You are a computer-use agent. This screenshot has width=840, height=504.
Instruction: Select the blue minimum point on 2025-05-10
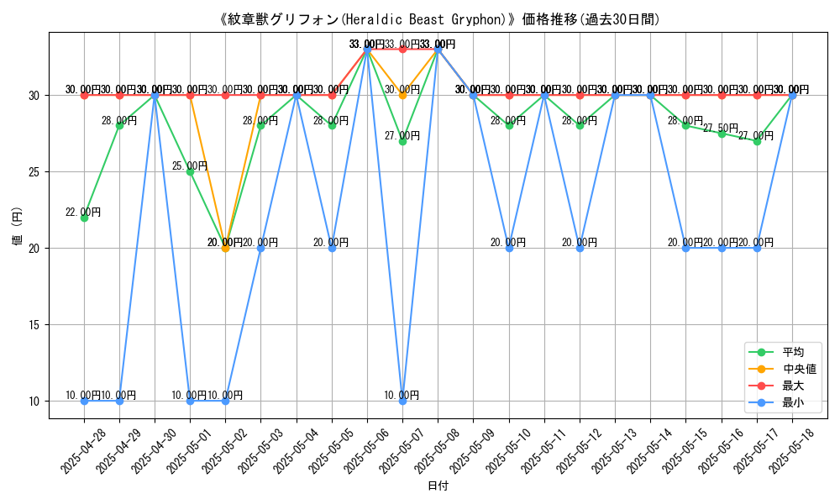(x=509, y=249)
